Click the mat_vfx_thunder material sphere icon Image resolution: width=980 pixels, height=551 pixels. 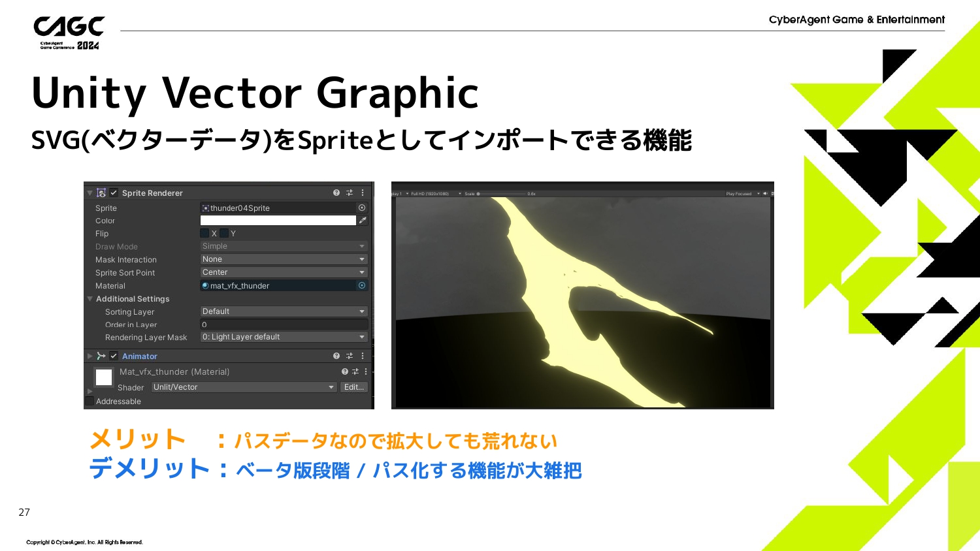[x=206, y=286]
